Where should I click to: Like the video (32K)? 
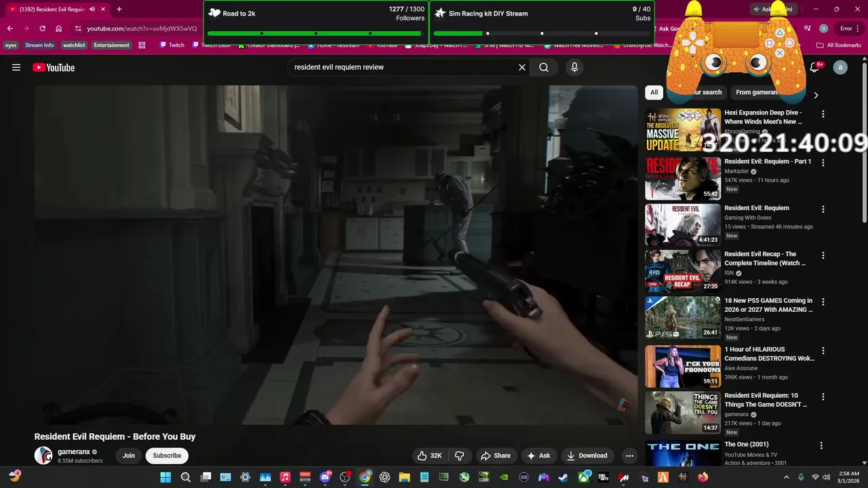tap(430, 455)
